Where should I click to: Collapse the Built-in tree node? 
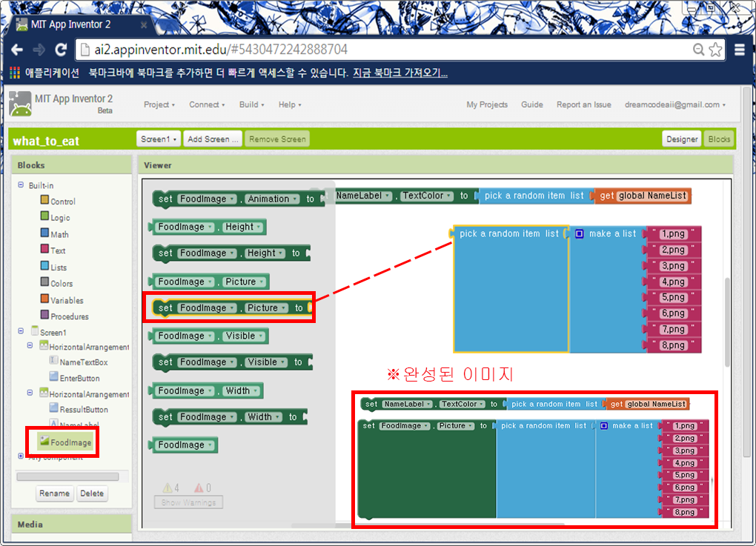(21, 185)
